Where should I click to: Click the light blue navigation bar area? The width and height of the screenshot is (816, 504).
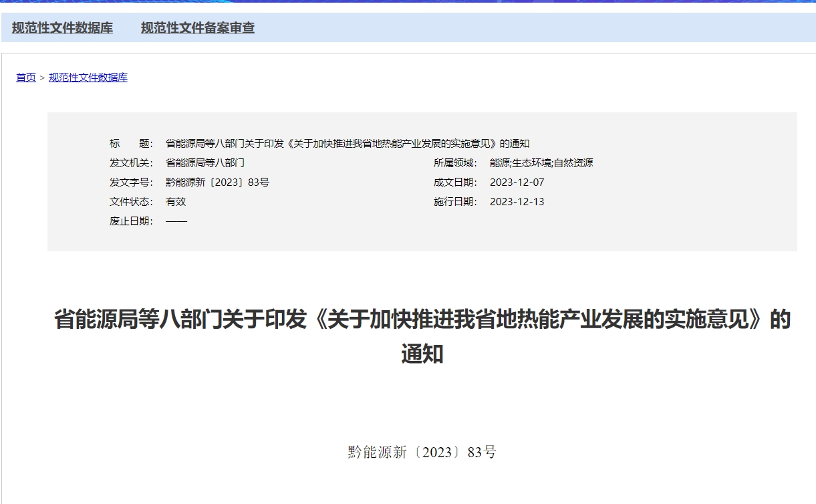[x=468, y=29]
